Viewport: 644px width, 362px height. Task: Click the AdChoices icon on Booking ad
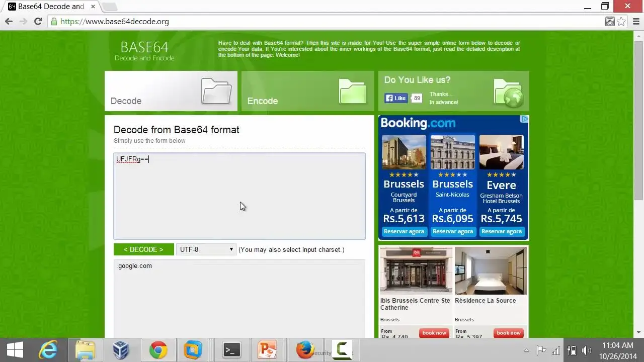tap(524, 119)
